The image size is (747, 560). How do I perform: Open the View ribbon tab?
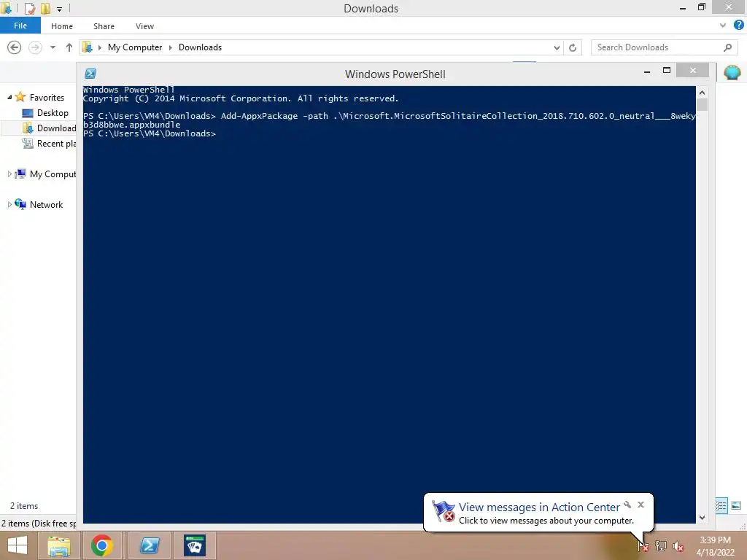(144, 26)
